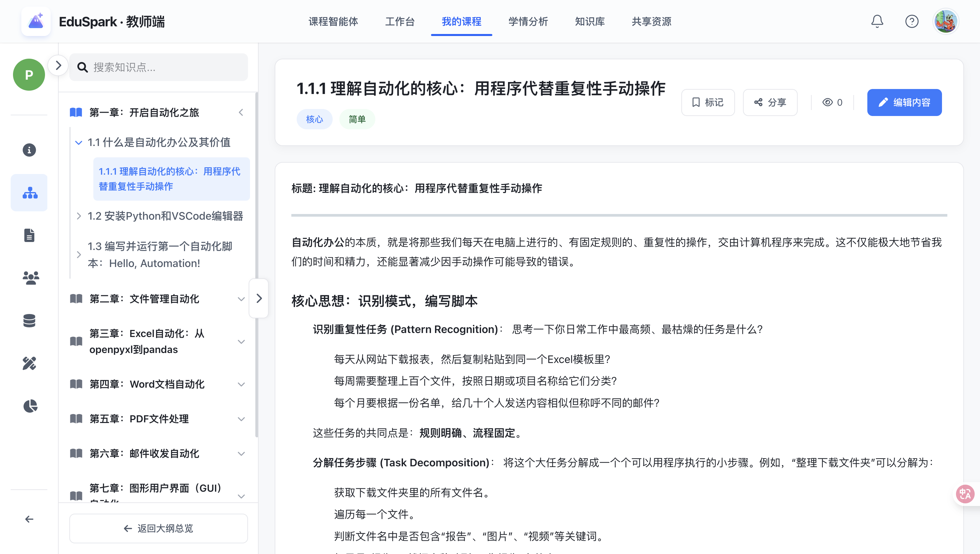Click the 编辑内容 button
The image size is (980, 554).
904,102
